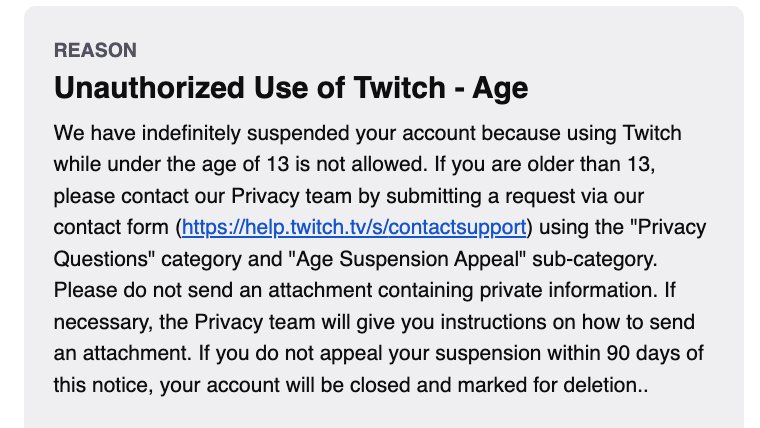Screen dimensions: 760x428
Task: Click the phrase under the age of 13
Action: [199, 164]
